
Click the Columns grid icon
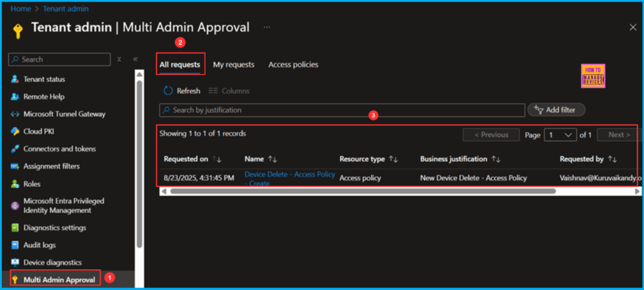[213, 91]
